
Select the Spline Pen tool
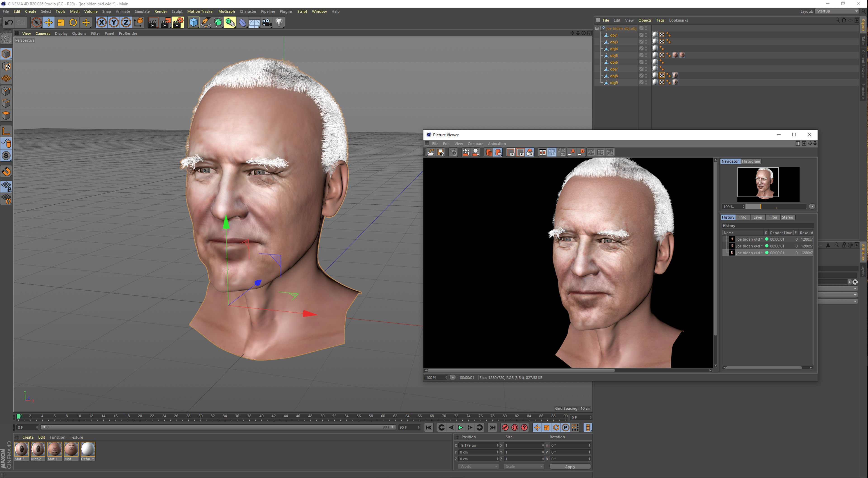click(206, 23)
